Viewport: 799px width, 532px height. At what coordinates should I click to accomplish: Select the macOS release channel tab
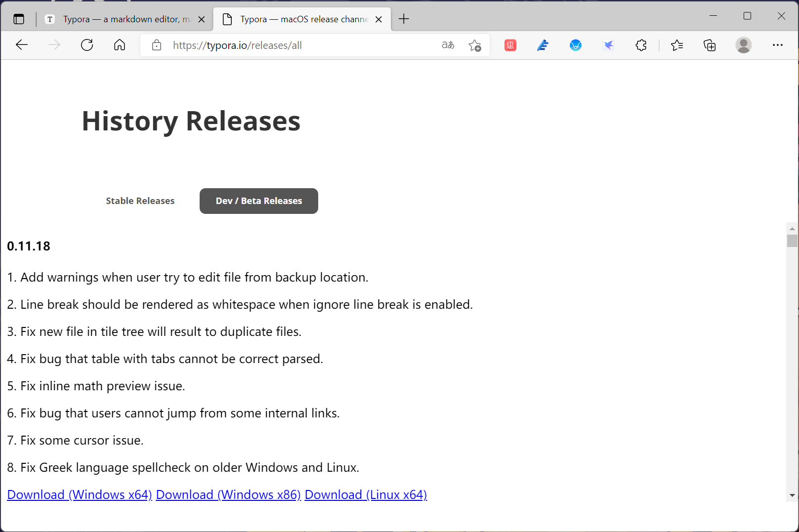[302, 19]
